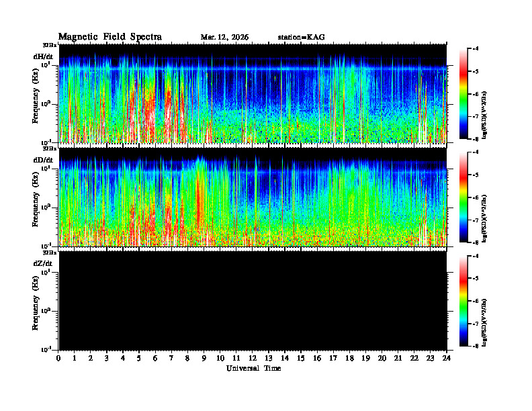Click hour 23 on the time axis
This screenshot has height=411, width=532.
pyautogui.click(x=431, y=358)
